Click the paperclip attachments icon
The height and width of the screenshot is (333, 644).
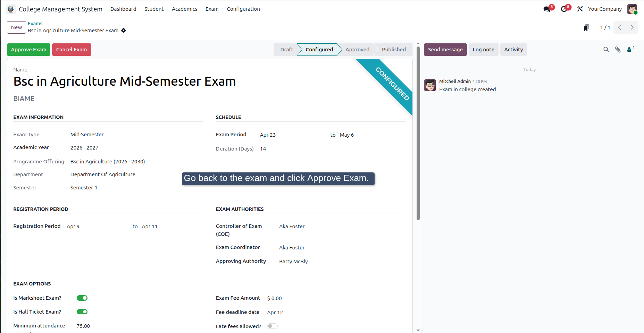click(x=618, y=50)
